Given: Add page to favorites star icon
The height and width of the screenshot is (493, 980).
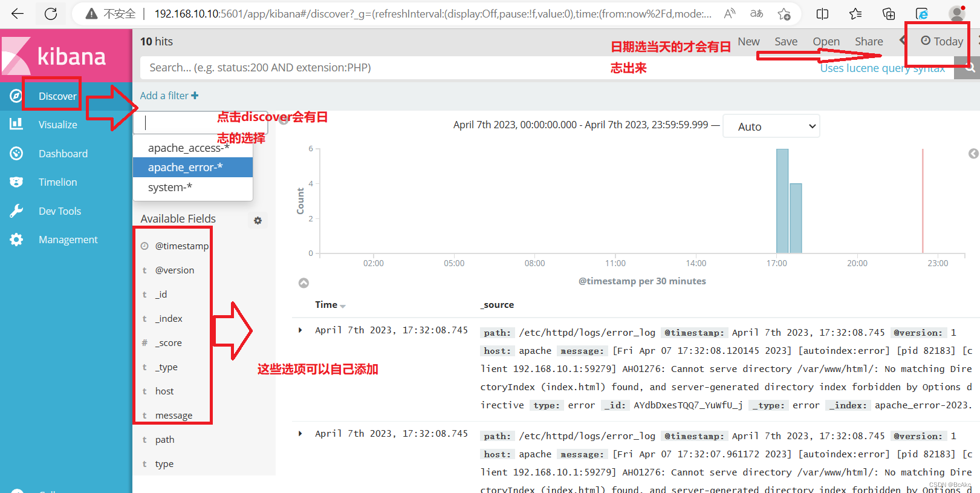Looking at the screenshot, I should 784,13.
